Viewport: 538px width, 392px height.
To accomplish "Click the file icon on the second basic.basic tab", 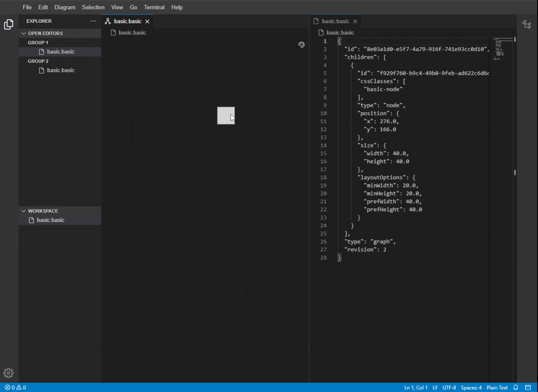I will [x=316, y=21].
